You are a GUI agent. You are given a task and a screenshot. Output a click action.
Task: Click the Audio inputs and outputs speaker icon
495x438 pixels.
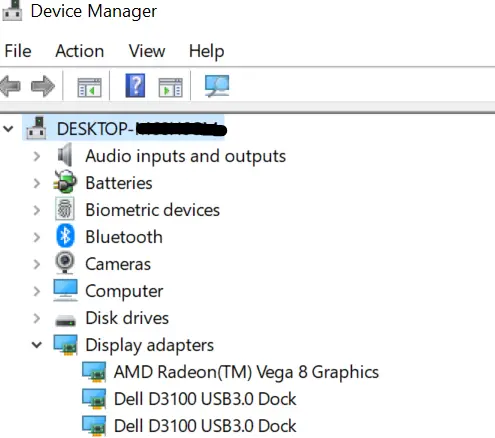tap(65, 155)
